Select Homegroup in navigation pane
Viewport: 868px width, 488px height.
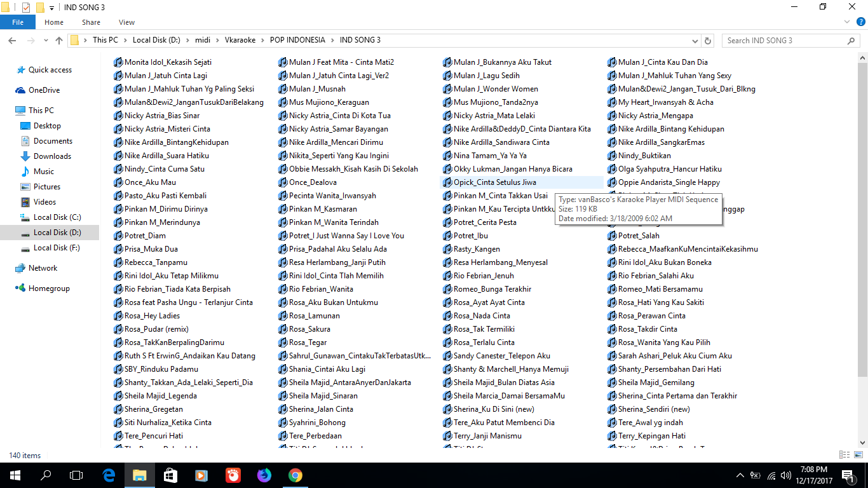(x=49, y=288)
